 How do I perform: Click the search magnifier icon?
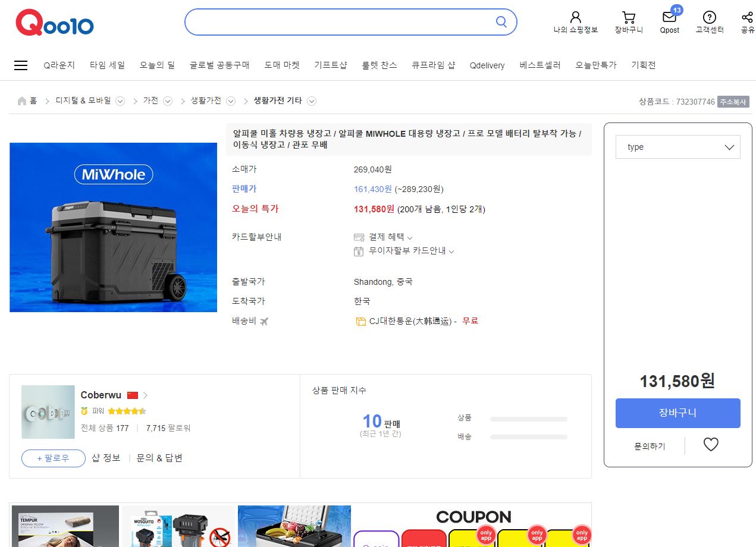tap(501, 22)
